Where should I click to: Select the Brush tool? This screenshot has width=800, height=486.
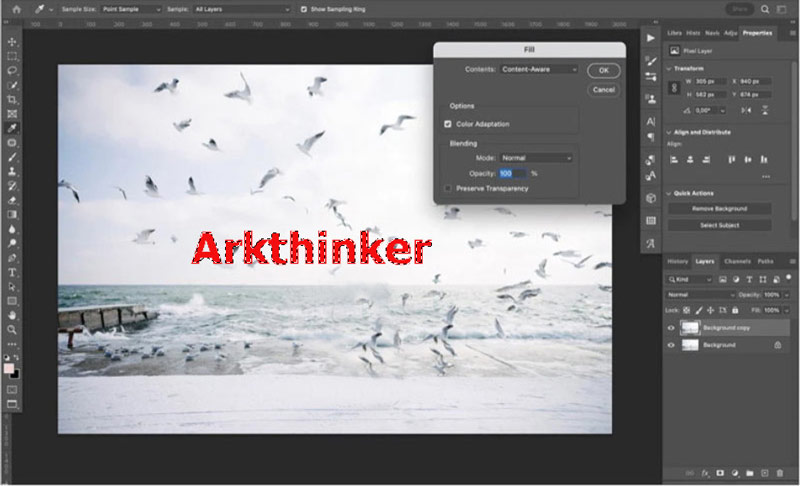(12, 157)
